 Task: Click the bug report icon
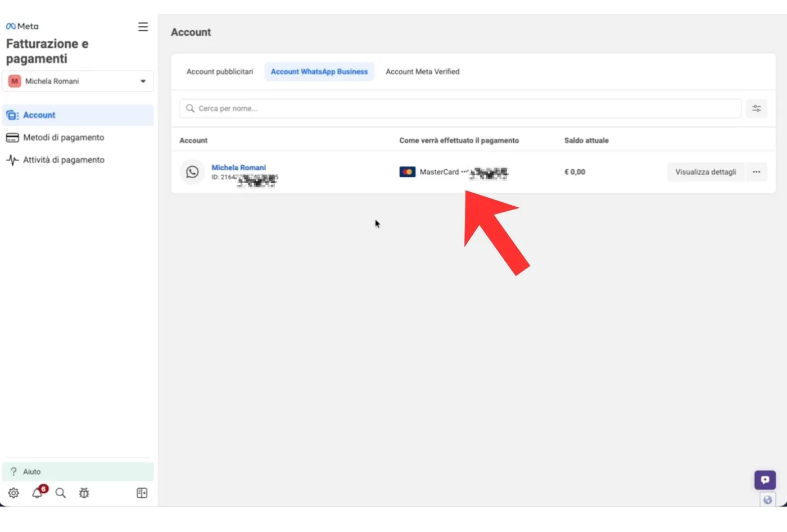point(84,493)
